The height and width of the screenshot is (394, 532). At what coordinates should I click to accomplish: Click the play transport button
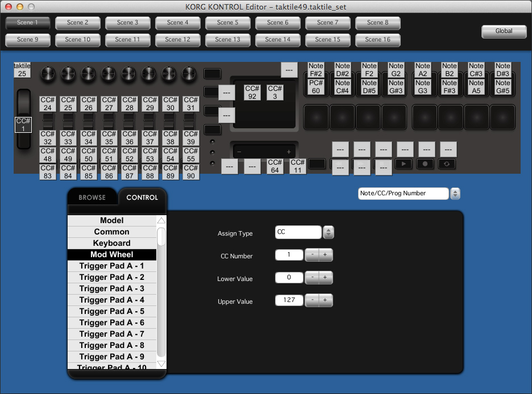tap(404, 164)
